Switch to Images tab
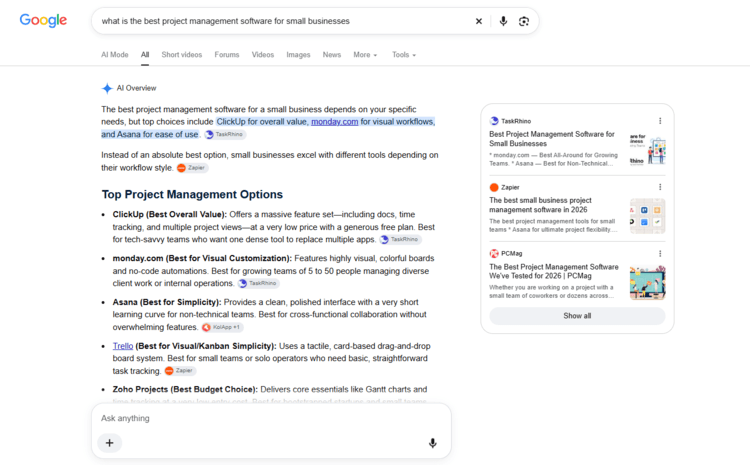This screenshot has height=465, width=750. (x=298, y=55)
